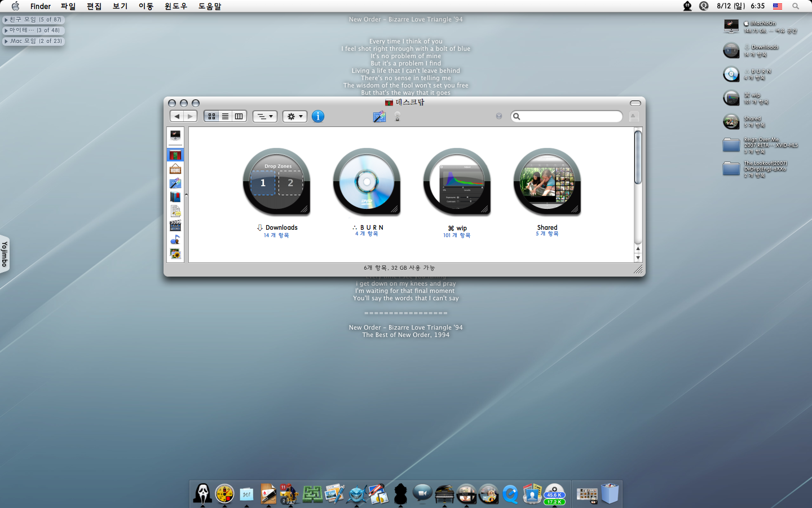The width and height of the screenshot is (812, 508).
Task: Click the Finder vertical scrollbar thumb
Action: tap(638, 157)
